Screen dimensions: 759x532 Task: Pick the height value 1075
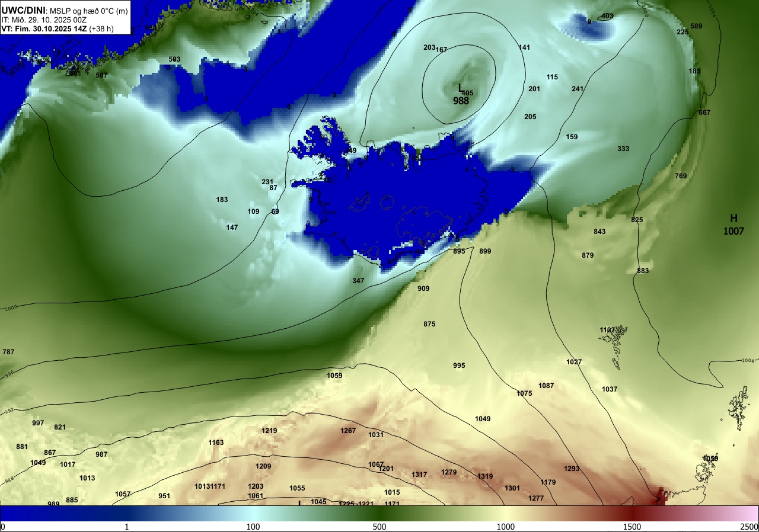click(524, 393)
